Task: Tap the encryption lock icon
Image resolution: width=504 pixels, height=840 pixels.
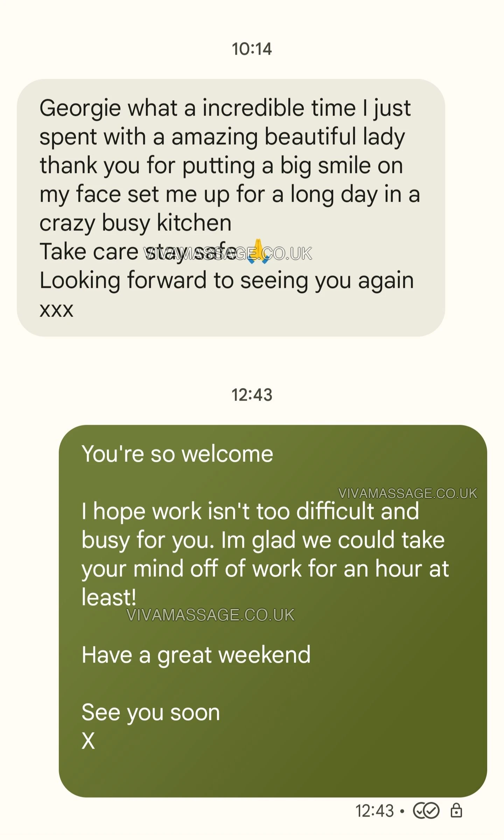Action: coord(456,811)
